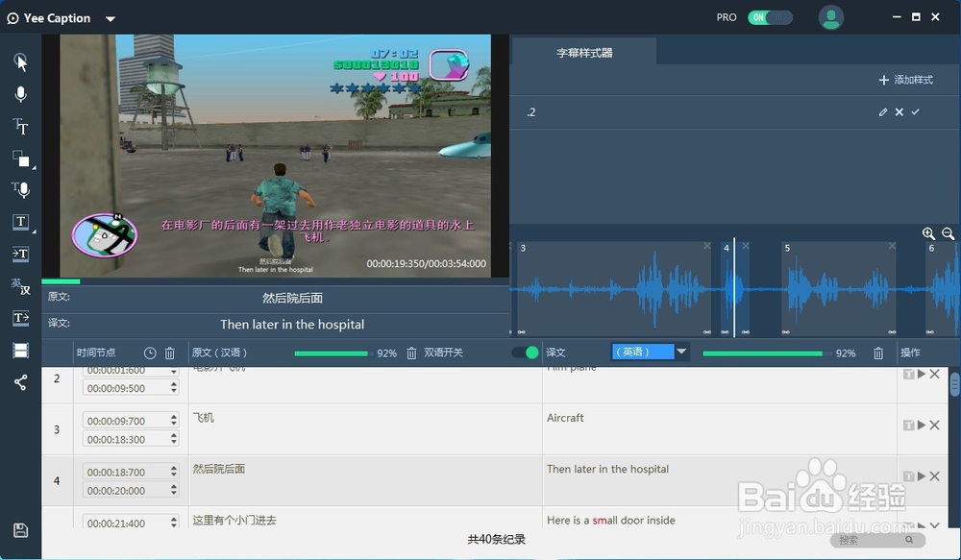The height and width of the screenshot is (560, 961).
Task: Click the video playback progress bar
Action: tap(275, 281)
